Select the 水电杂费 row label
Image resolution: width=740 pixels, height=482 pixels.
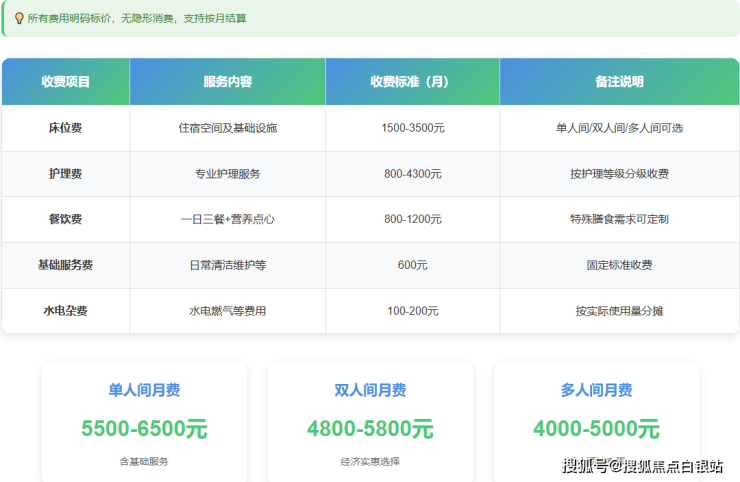tap(65, 311)
